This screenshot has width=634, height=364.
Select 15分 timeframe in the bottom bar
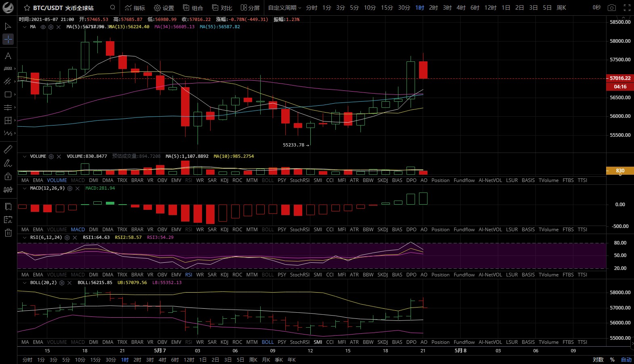click(x=95, y=360)
